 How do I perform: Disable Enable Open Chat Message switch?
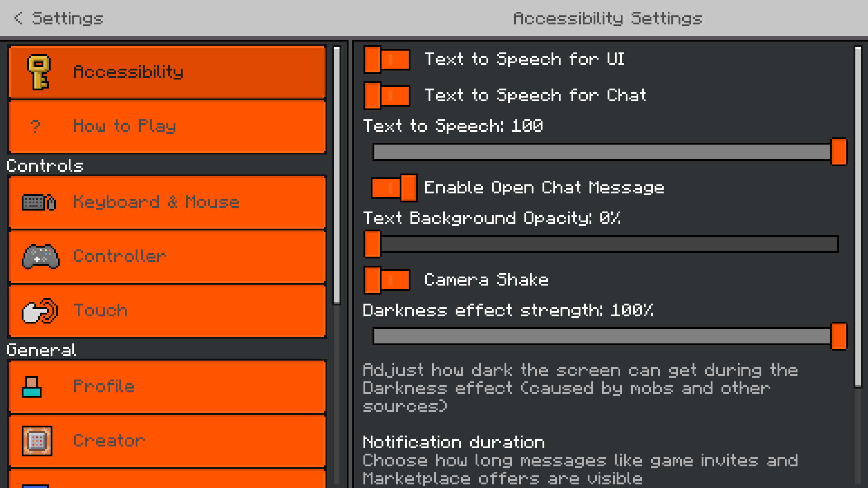click(394, 188)
